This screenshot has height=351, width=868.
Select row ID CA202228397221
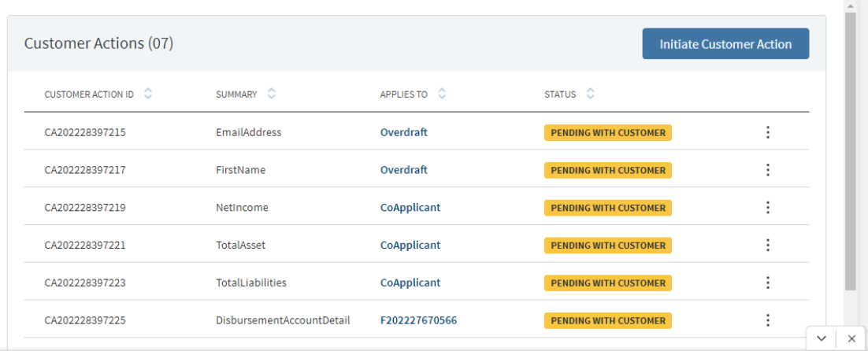[x=85, y=246]
